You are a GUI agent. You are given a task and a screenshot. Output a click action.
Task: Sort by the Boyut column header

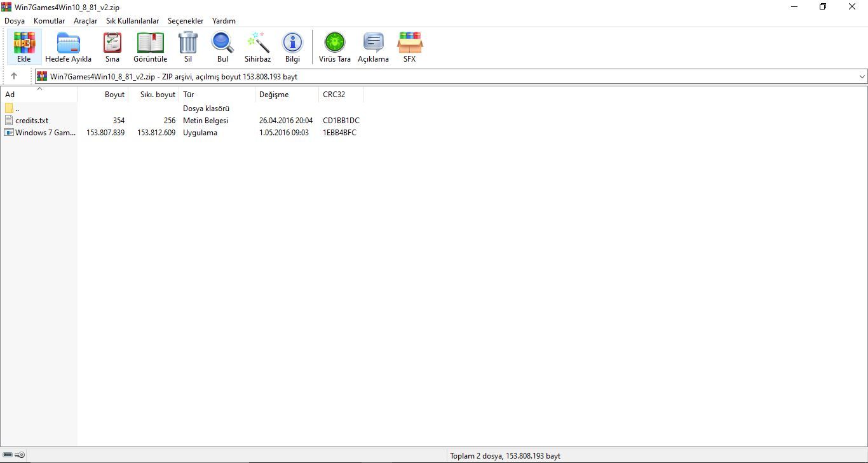pos(103,95)
